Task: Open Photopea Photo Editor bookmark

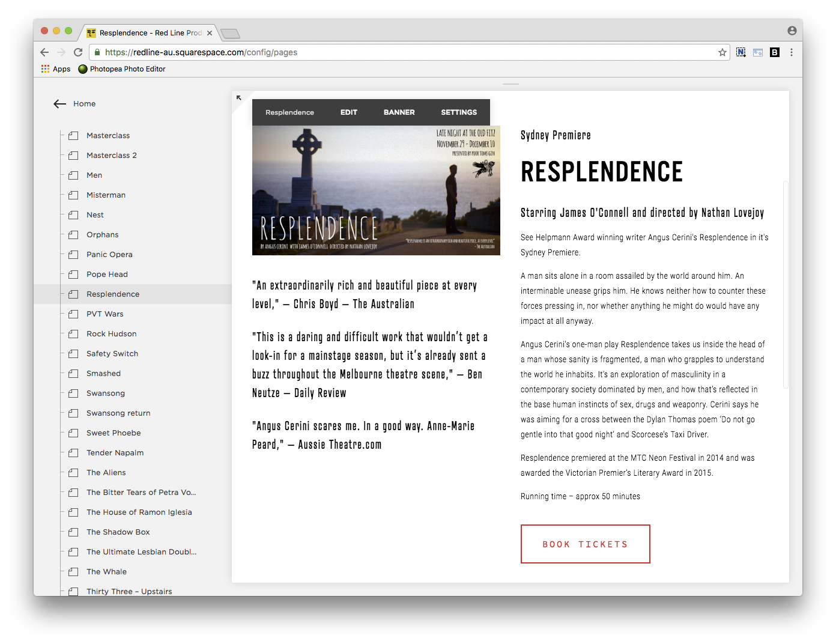Action: coord(122,69)
